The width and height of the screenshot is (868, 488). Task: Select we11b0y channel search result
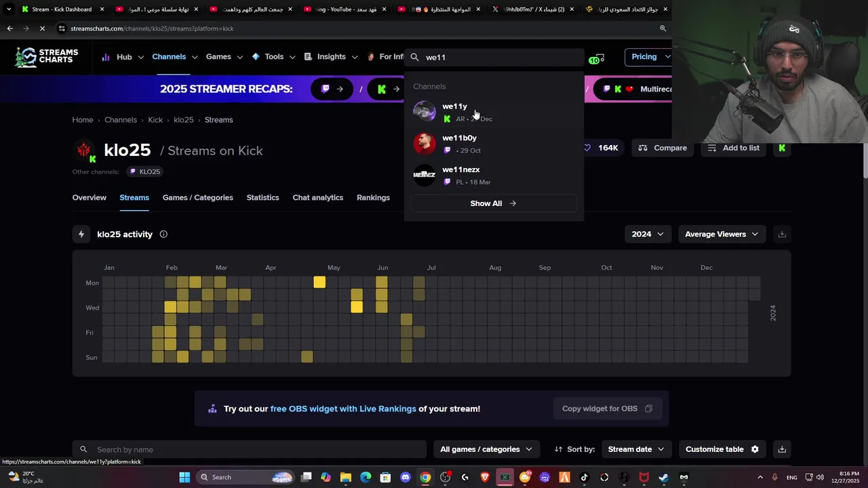pos(494,144)
